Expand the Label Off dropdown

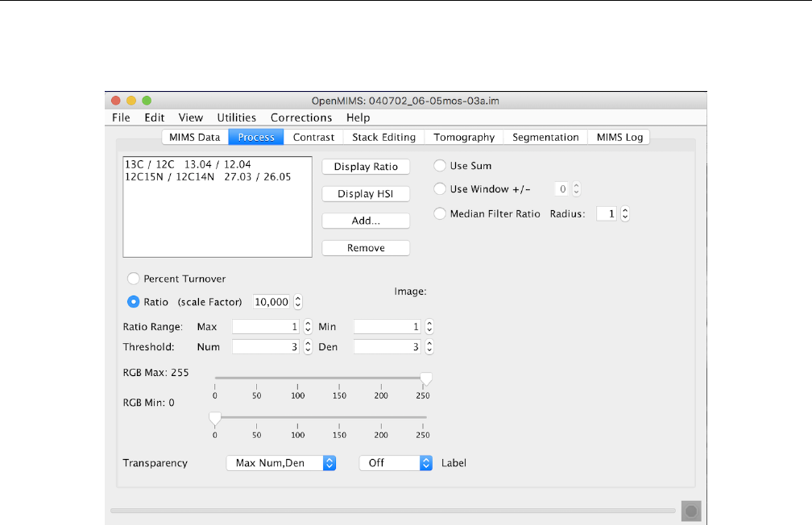click(396, 463)
